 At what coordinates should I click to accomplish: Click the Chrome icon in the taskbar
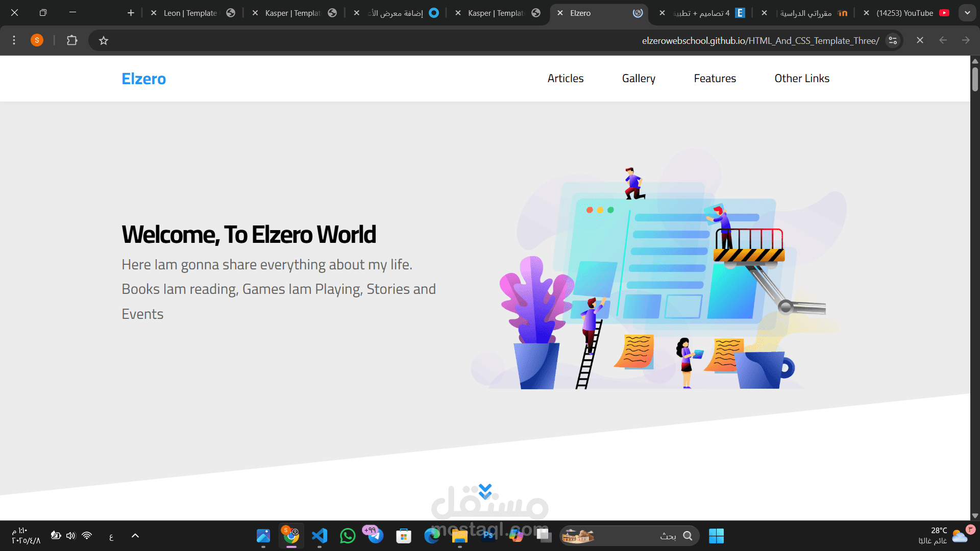[x=291, y=536]
